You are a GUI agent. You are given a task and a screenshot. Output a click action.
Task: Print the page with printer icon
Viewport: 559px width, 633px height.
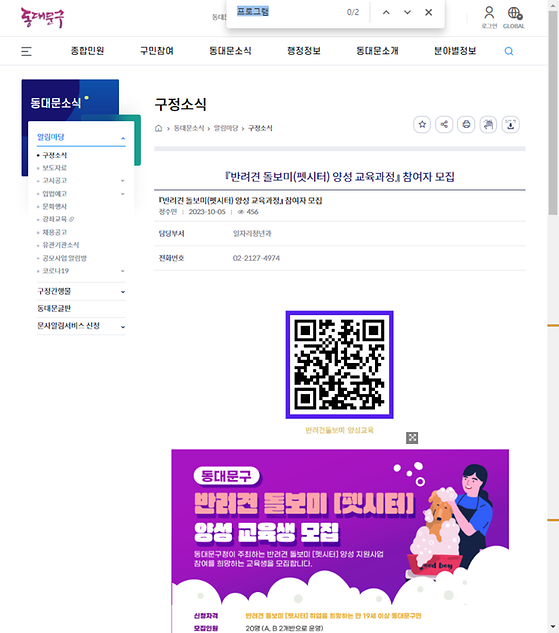[466, 124]
